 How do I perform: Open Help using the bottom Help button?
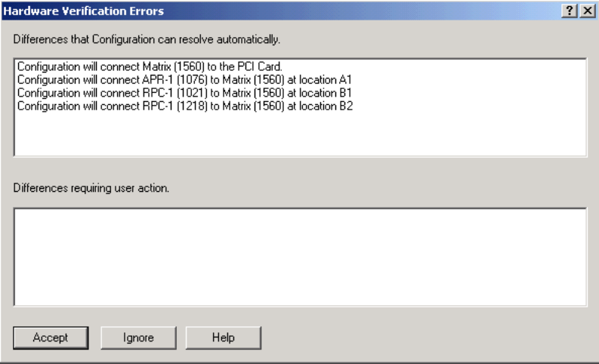tap(223, 338)
